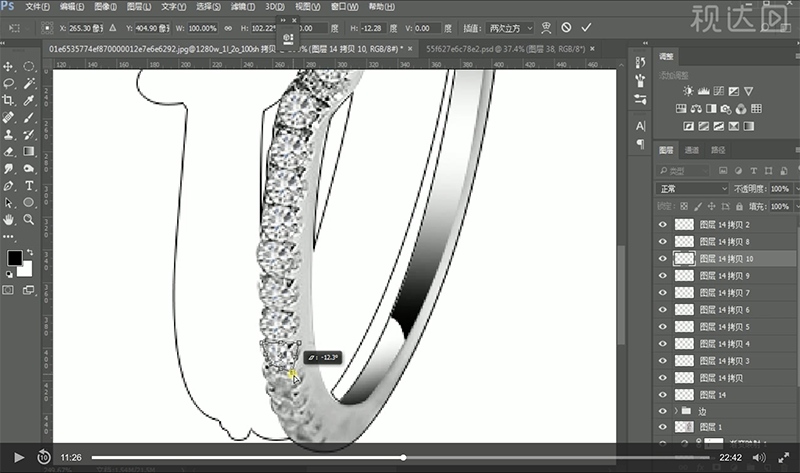Hide layer 图层 14 拷贝 9

[x=663, y=276]
